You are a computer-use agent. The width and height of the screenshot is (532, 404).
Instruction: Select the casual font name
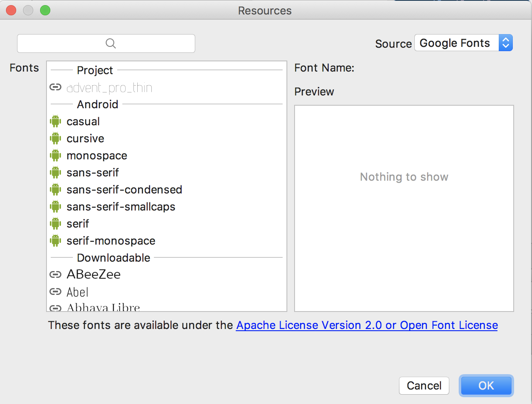click(x=83, y=121)
